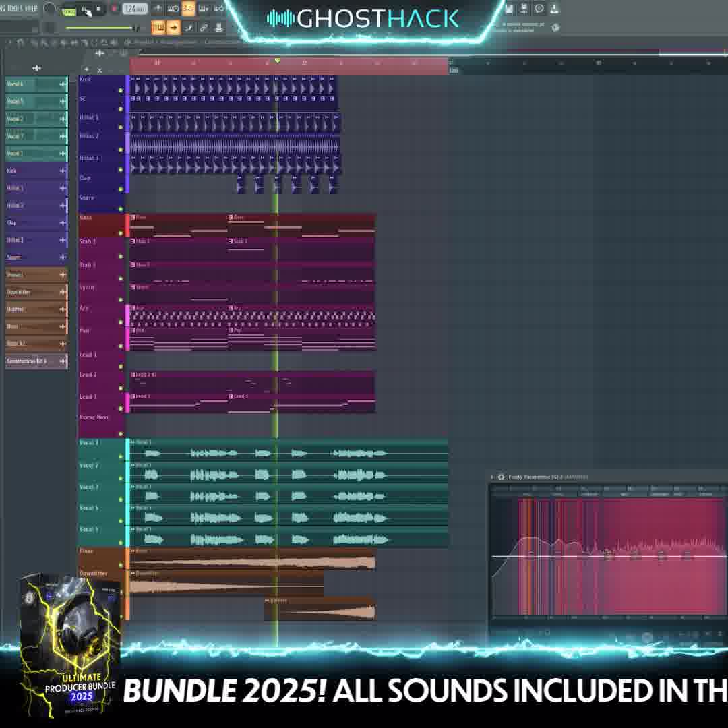This screenshot has height=728, width=728.
Task: Toggle the orange countdown-before-recording icon
Action: tap(188, 8)
